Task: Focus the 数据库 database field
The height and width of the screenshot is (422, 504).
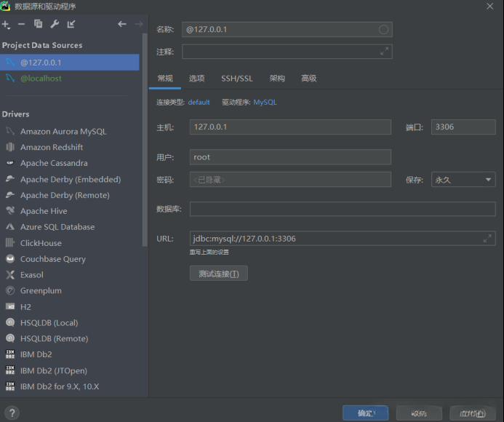Action: [343, 209]
